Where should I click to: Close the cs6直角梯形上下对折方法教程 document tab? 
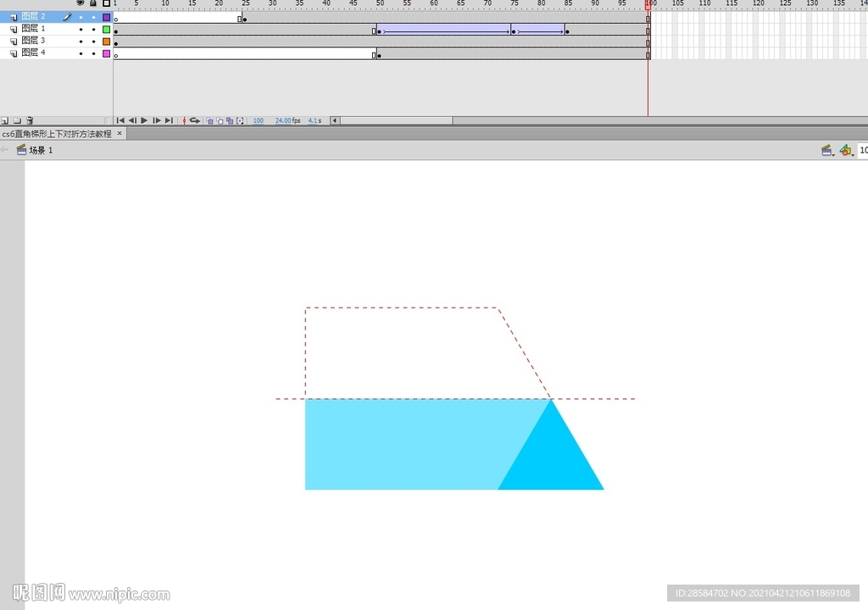(x=120, y=133)
